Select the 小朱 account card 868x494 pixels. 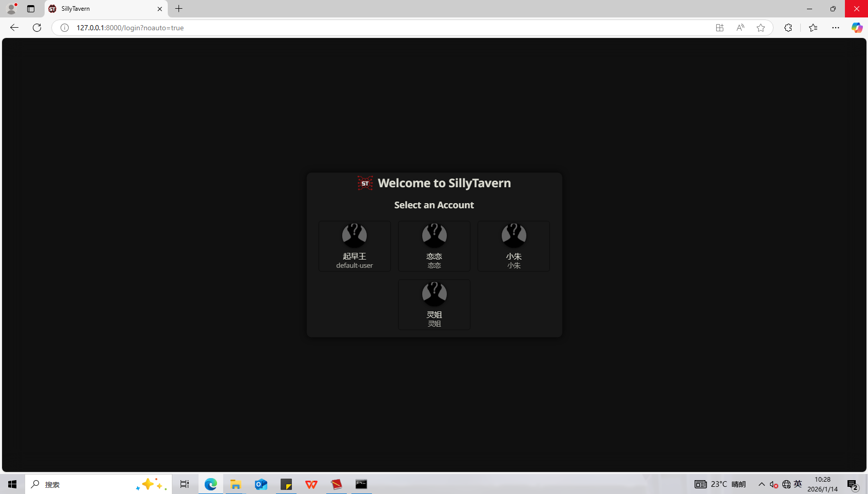pos(514,246)
